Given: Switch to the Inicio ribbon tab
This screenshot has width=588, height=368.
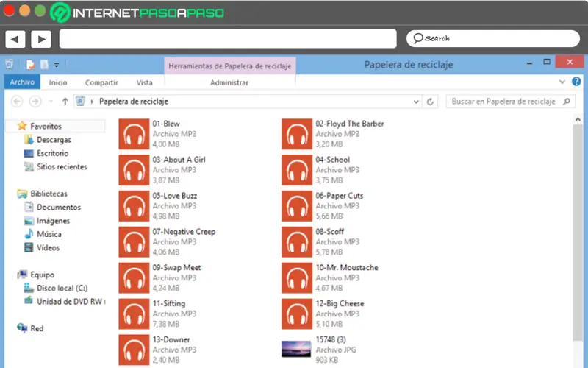Looking at the screenshot, I should click(58, 82).
